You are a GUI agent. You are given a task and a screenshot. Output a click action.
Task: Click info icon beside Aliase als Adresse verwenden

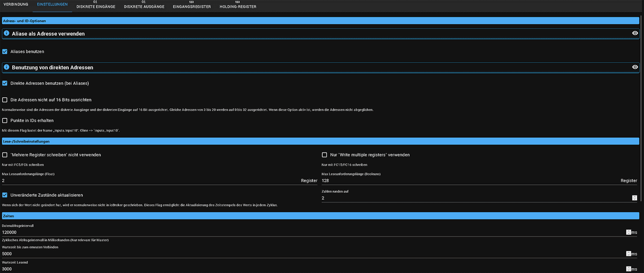[x=6, y=33]
